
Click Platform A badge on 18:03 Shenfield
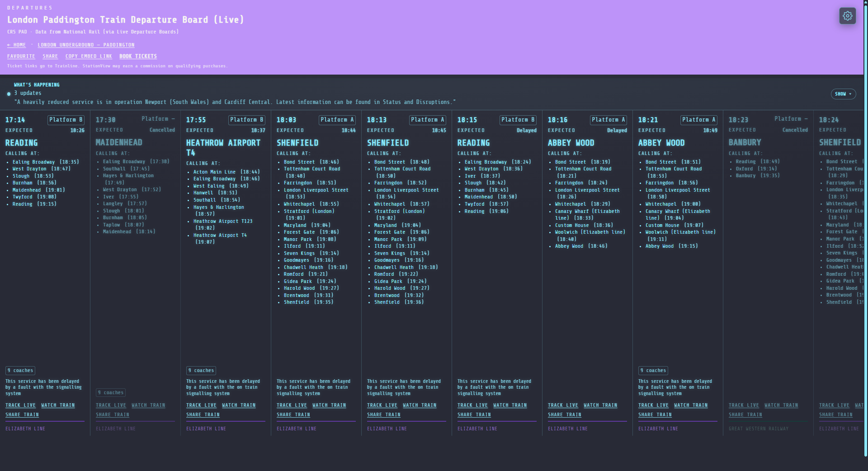pos(337,120)
